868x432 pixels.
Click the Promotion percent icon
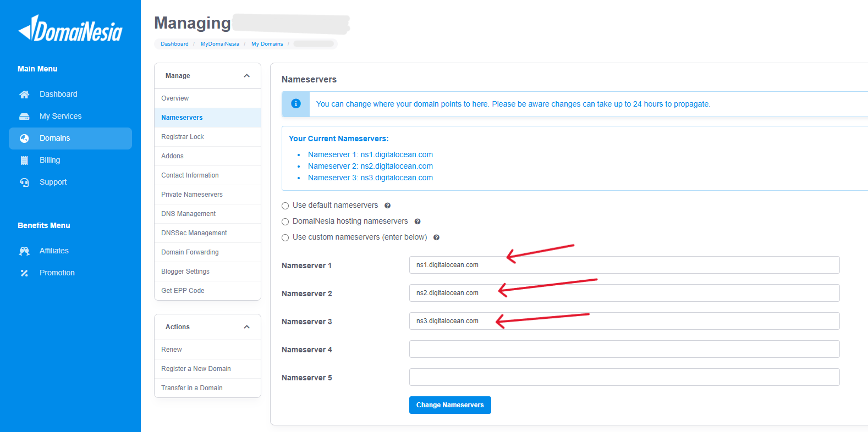pos(24,273)
